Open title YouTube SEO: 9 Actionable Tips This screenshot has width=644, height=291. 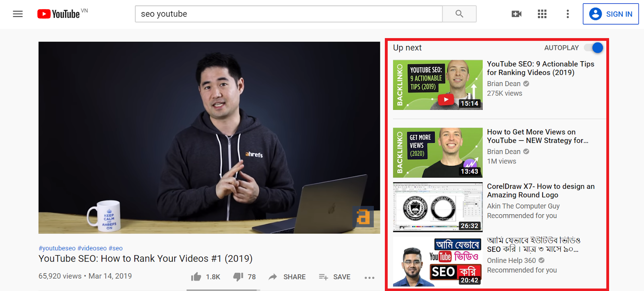tap(541, 68)
